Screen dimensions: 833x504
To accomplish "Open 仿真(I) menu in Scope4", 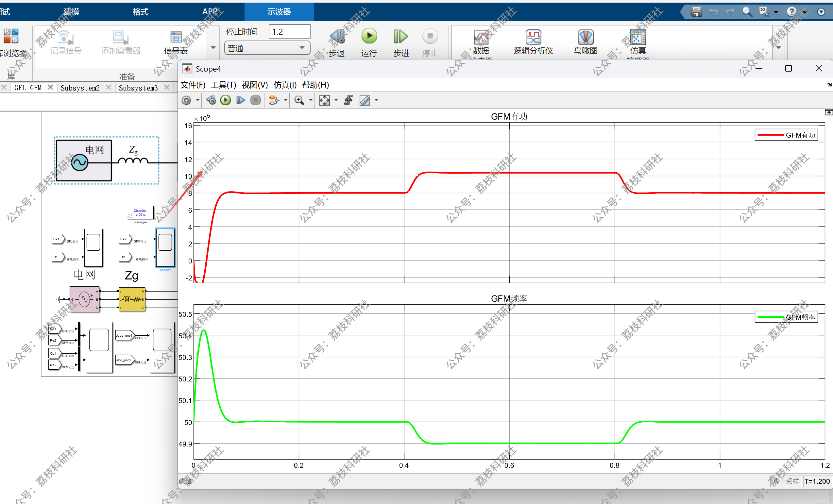I will [285, 85].
